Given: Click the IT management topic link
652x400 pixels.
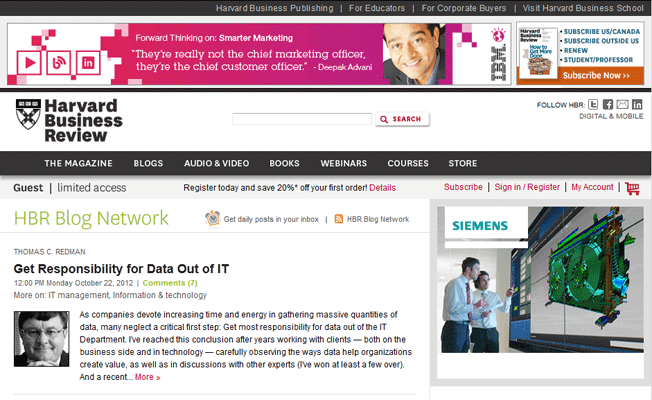Looking at the screenshot, I should tap(79, 295).
